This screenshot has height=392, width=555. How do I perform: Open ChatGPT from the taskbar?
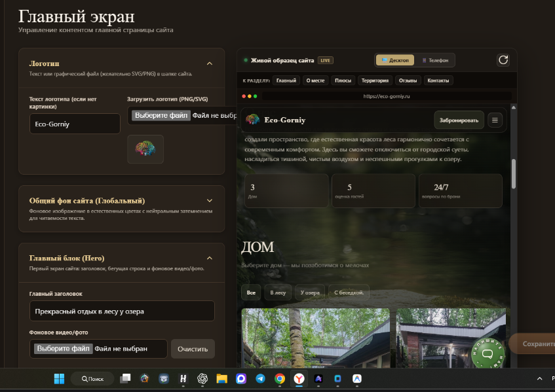[202, 378]
